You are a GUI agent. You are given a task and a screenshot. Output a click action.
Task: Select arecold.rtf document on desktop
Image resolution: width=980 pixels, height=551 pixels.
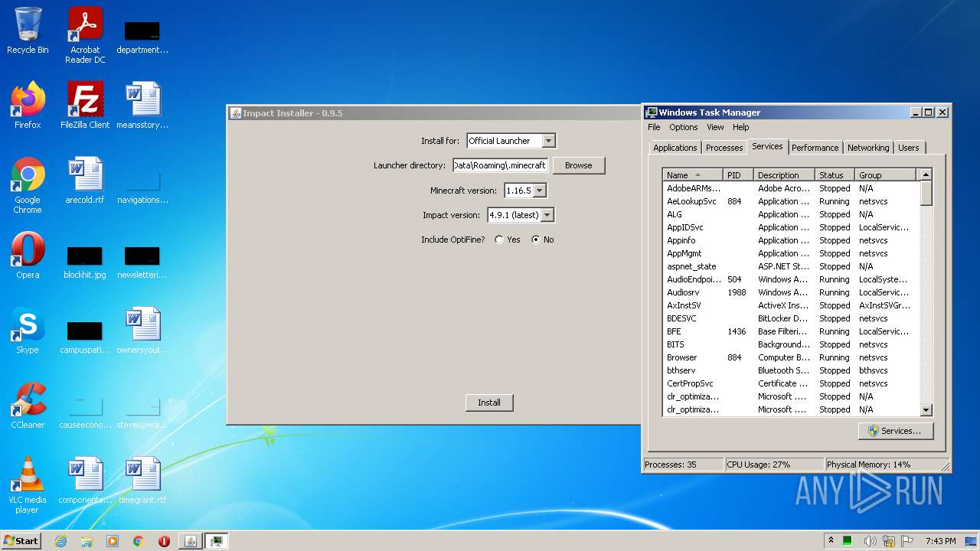[85, 181]
